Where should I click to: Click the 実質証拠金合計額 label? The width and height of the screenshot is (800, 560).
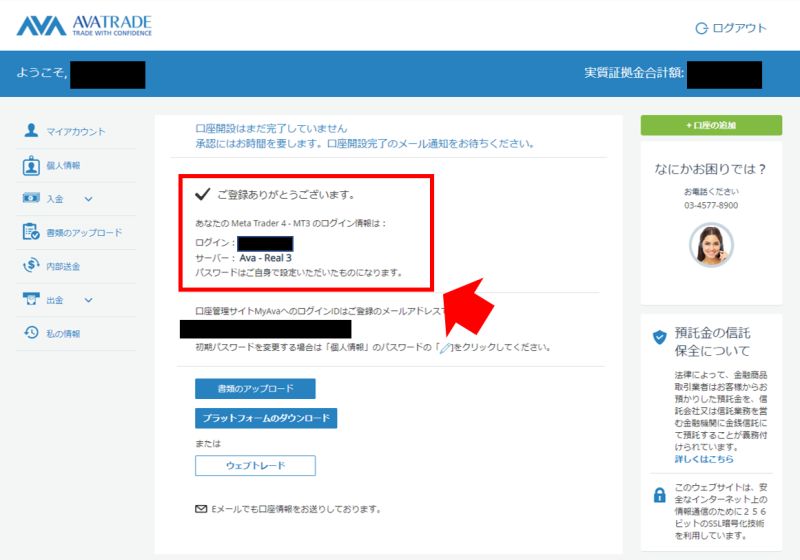[x=634, y=73]
